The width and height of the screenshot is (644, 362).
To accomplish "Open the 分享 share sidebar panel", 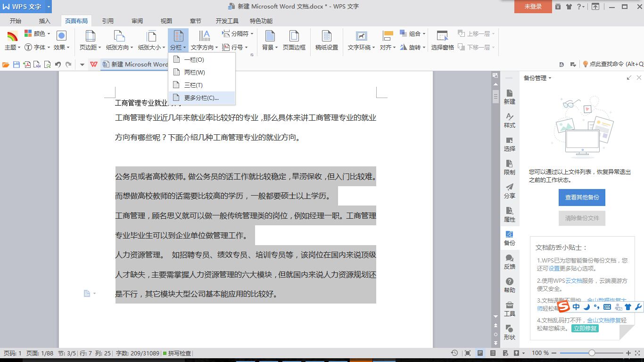I will (510, 191).
